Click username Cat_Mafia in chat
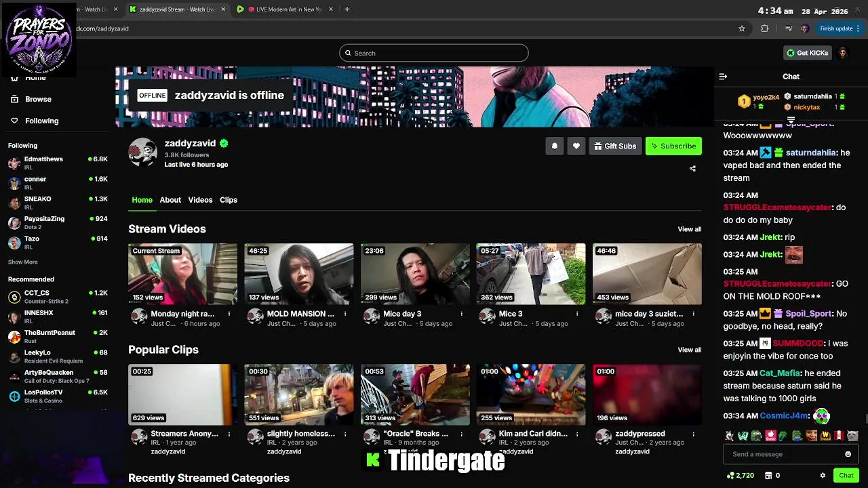The width and height of the screenshot is (868, 488). coord(779,373)
